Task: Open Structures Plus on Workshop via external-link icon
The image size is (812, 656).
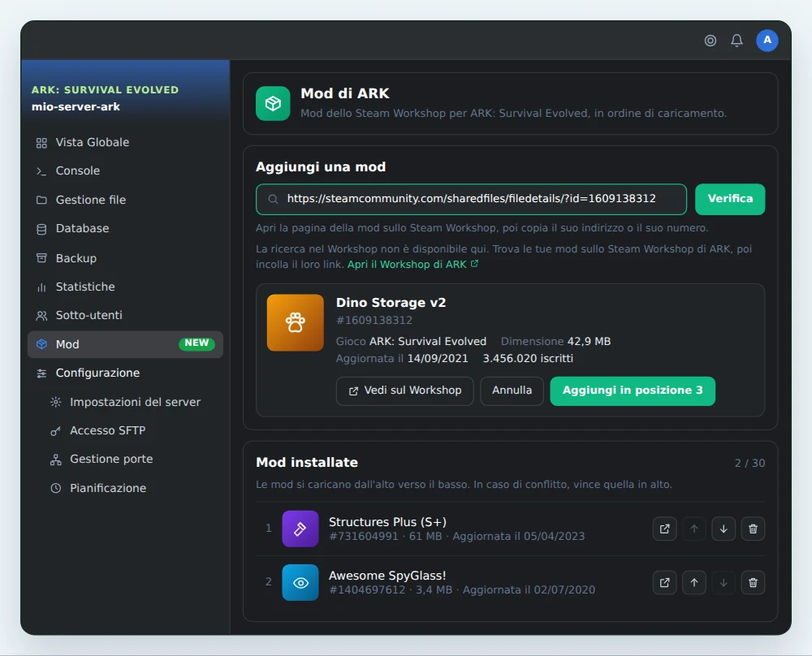Action: click(664, 529)
